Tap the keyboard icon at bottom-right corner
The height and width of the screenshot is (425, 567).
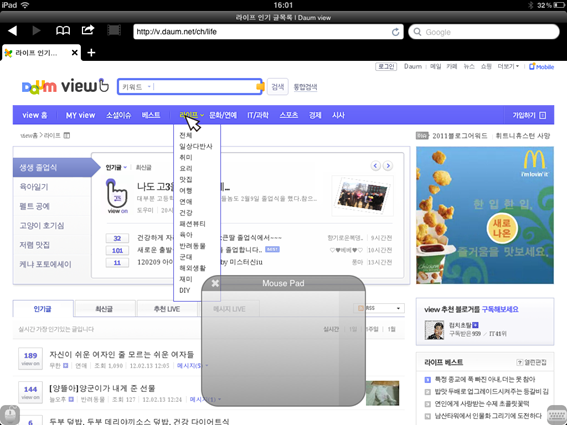557,415
